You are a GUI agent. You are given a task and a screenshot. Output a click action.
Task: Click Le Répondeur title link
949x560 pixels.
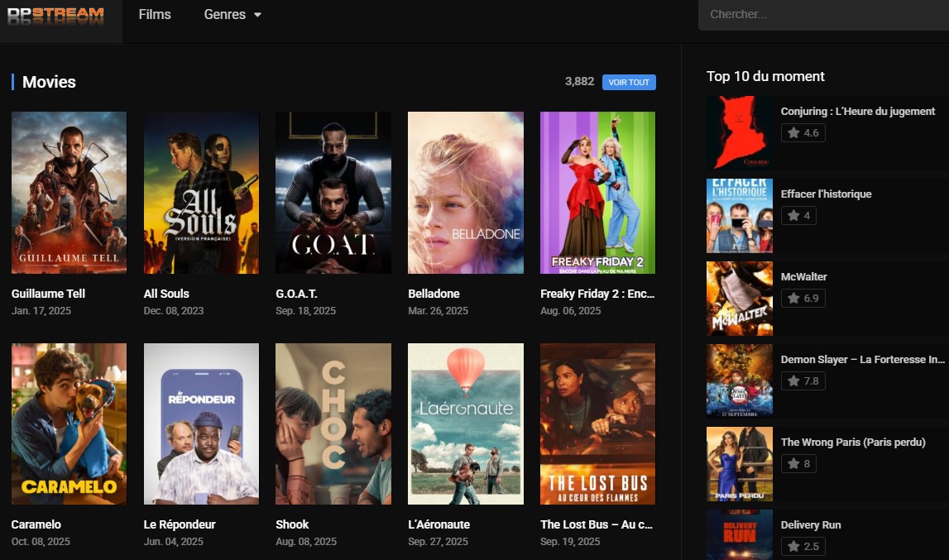180,524
